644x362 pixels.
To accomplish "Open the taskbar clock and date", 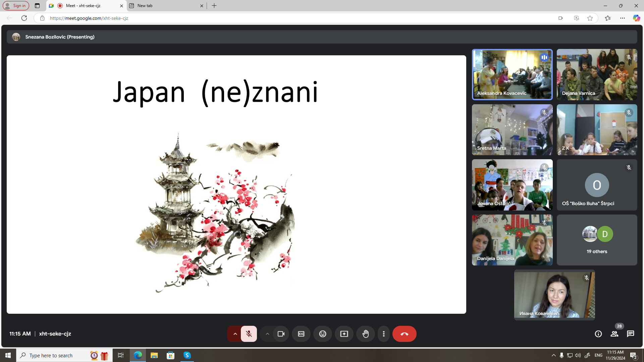I will pyautogui.click(x=615, y=355).
